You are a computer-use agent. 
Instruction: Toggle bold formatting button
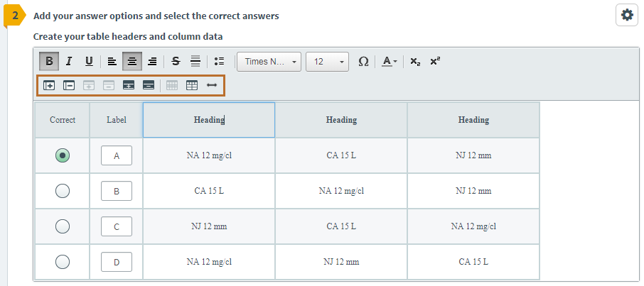pyautogui.click(x=49, y=62)
